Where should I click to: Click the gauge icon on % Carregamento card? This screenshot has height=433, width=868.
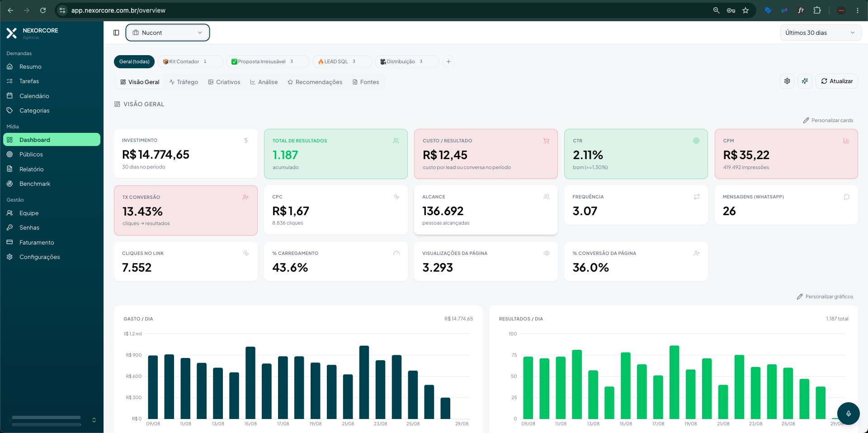[x=396, y=253]
